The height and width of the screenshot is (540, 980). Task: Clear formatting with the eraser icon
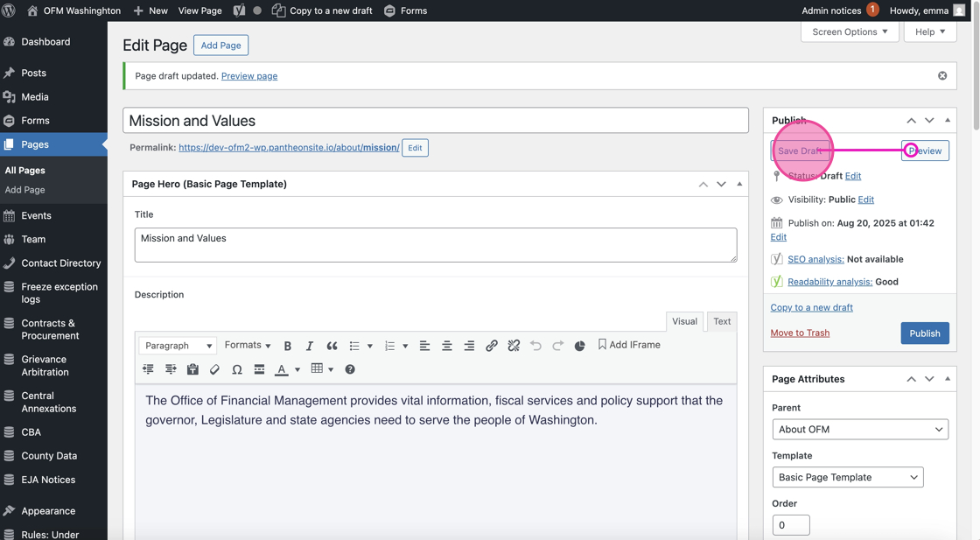click(214, 369)
